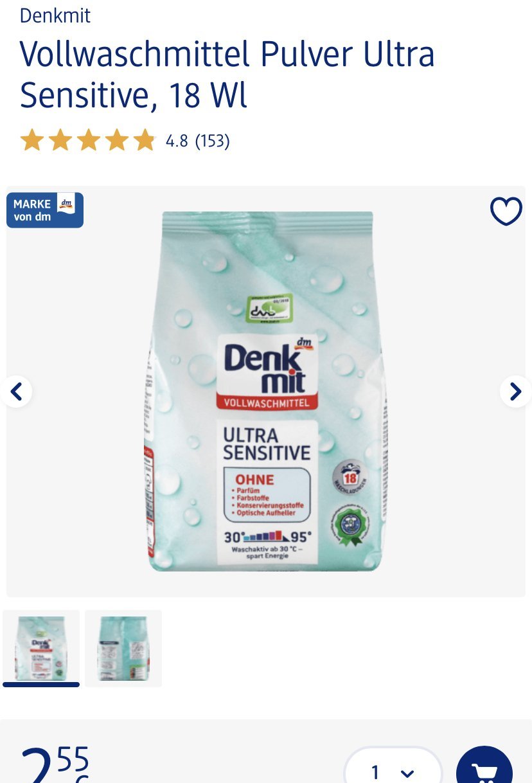This screenshot has height=783, width=532.
Task: Open the Denkmit brand link
Action: click(55, 15)
